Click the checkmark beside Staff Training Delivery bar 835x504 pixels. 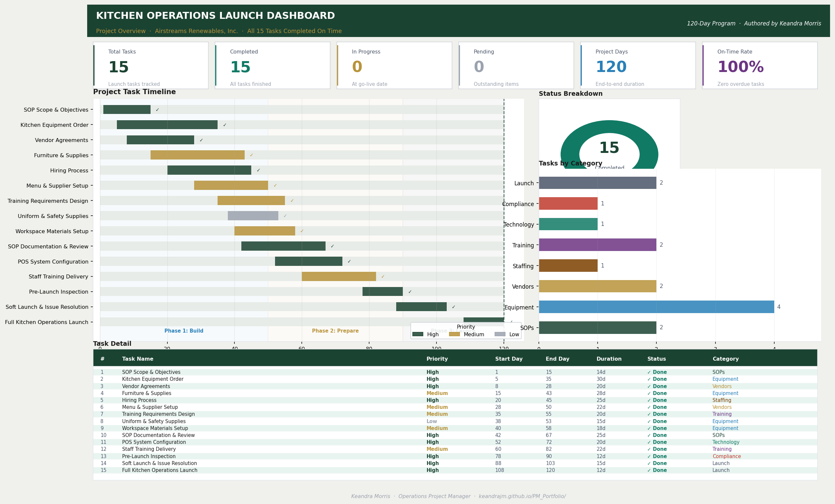tap(383, 276)
